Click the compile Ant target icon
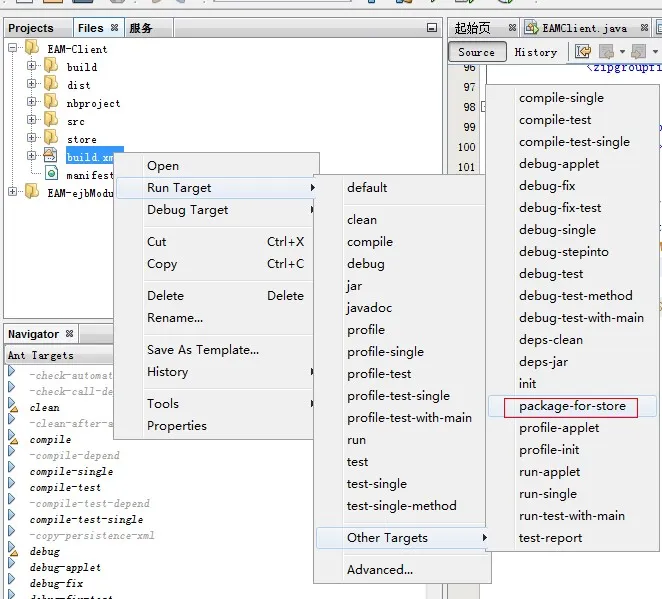Image resolution: width=662 pixels, height=599 pixels. [x=13, y=439]
